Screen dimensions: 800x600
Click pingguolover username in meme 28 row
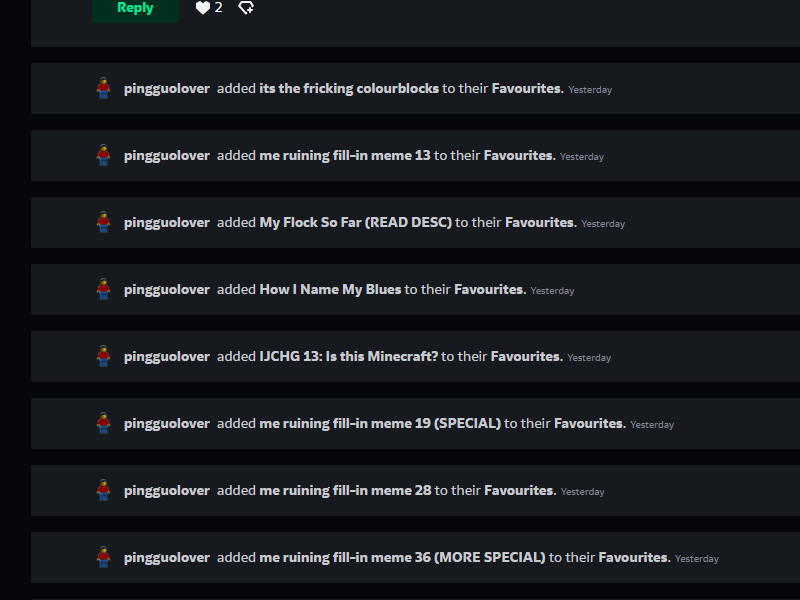167,491
